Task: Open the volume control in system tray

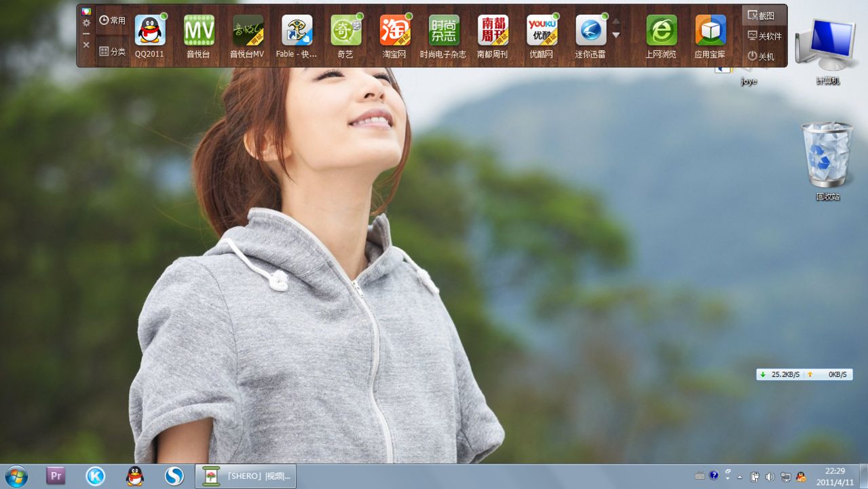Action: (770, 477)
